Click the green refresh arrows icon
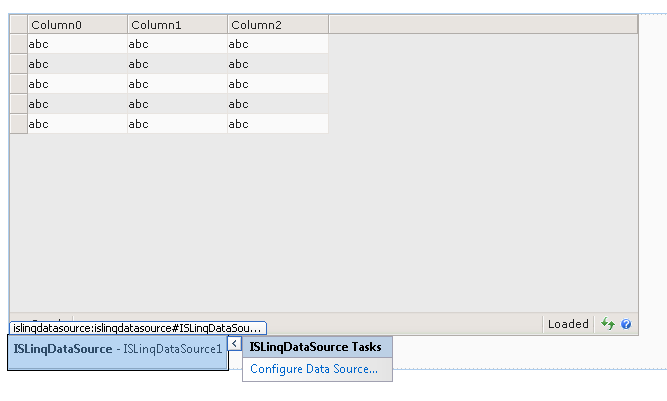Screen dimensions: 667x401 pyautogui.click(x=607, y=324)
